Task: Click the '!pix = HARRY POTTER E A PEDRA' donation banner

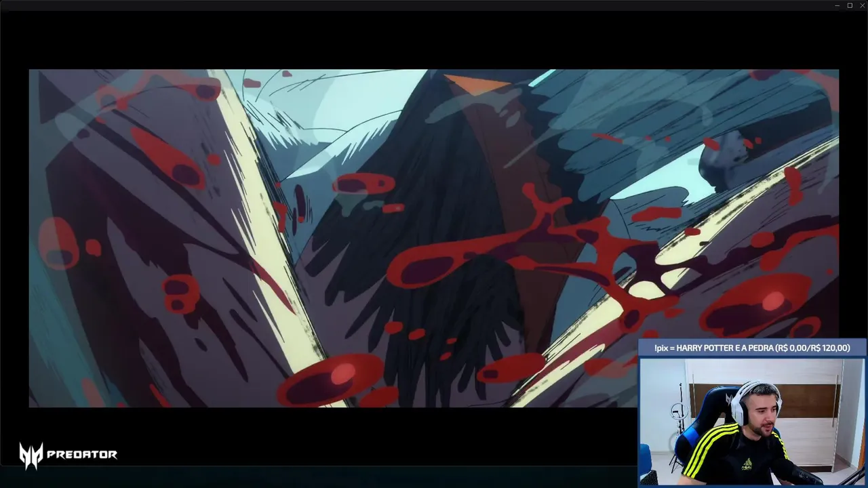Action: click(x=752, y=348)
